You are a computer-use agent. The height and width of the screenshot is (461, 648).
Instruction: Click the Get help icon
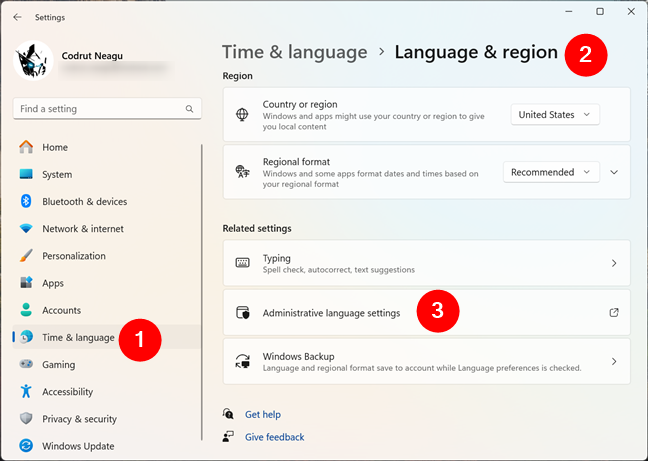coord(228,414)
